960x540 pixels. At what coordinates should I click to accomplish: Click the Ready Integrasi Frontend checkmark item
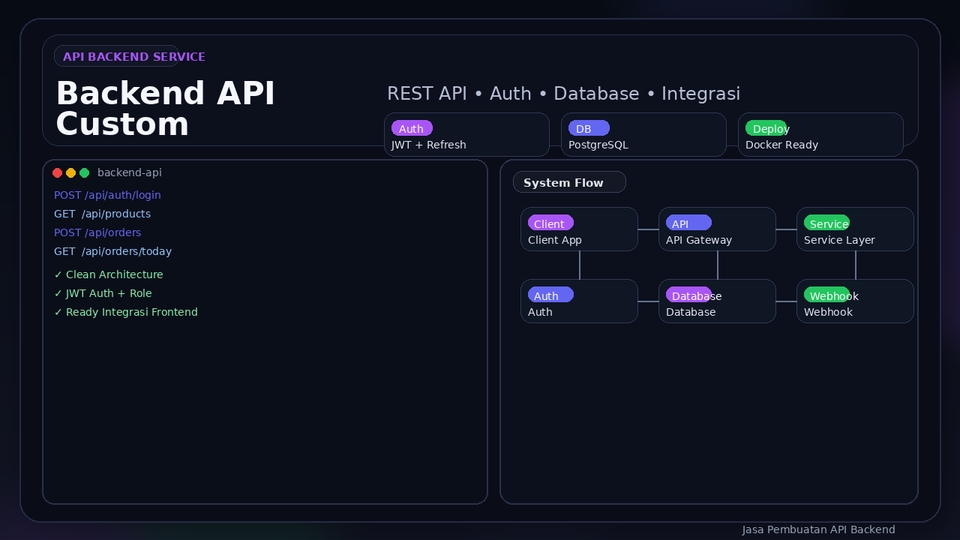point(126,312)
